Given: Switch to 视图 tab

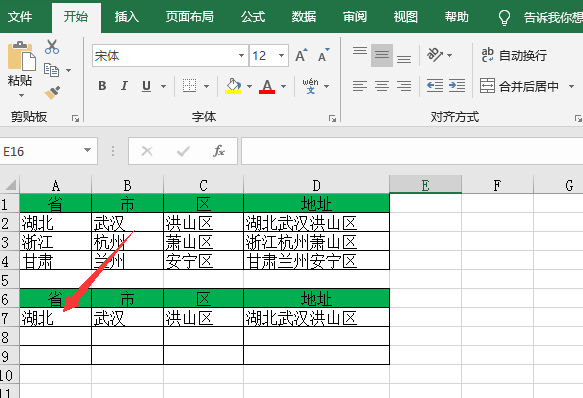Looking at the screenshot, I should 406,17.
